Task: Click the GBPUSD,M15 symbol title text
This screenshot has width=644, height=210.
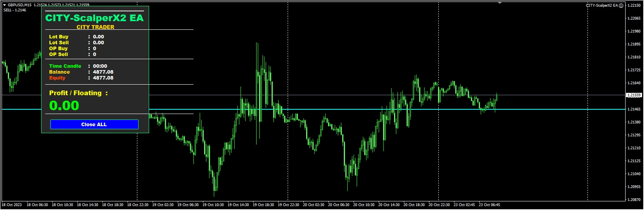Action: (x=20, y=5)
